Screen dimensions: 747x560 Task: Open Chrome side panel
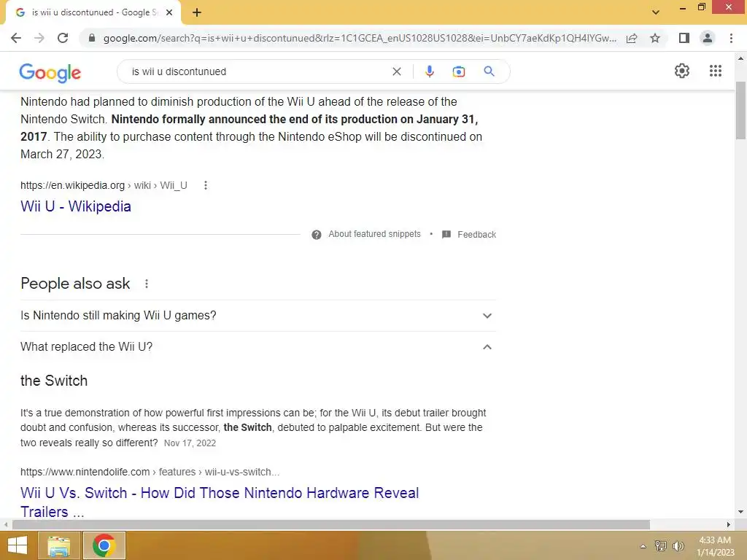coord(684,38)
